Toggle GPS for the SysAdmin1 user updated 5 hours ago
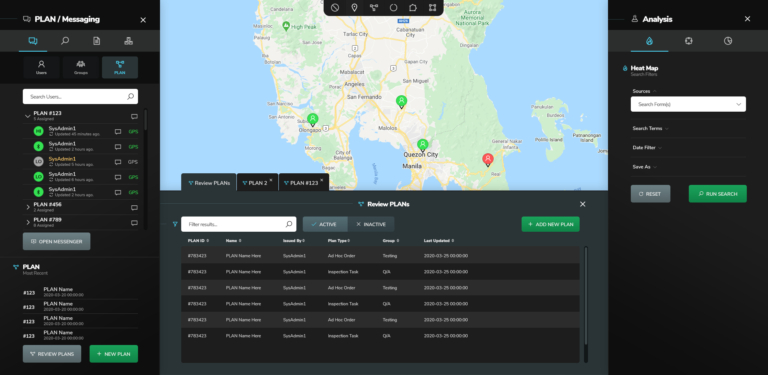The image size is (768, 375). [x=133, y=162]
